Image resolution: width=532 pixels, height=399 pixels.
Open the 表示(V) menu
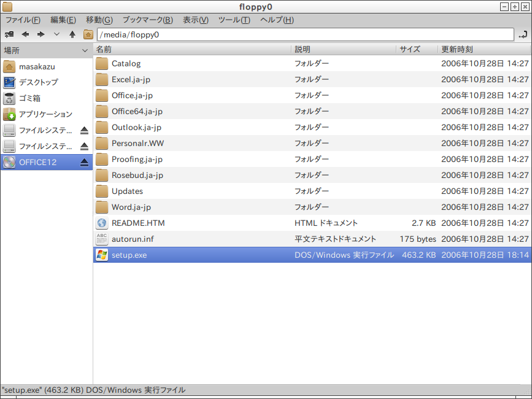pos(196,20)
